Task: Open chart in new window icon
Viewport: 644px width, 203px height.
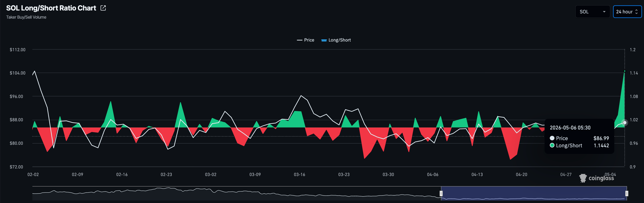Action: pos(103,8)
